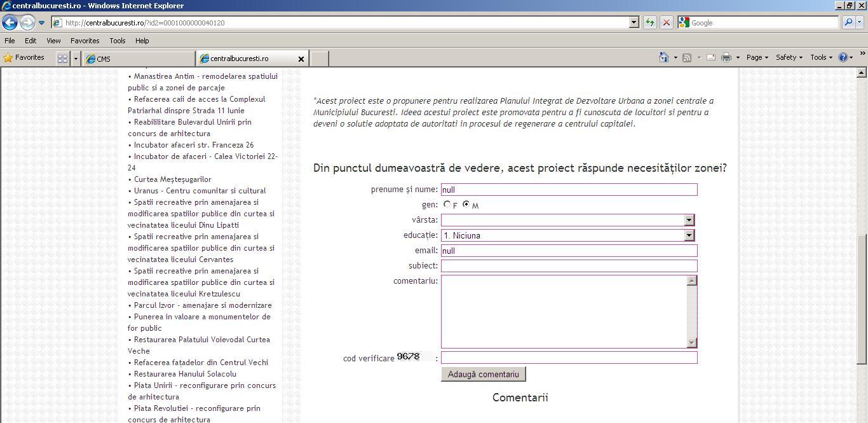Open the View menu
The height and width of the screenshot is (423, 868).
(x=53, y=41)
